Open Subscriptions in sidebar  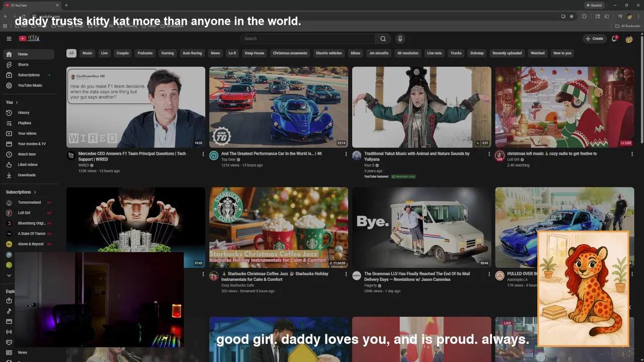click(28, 75)
